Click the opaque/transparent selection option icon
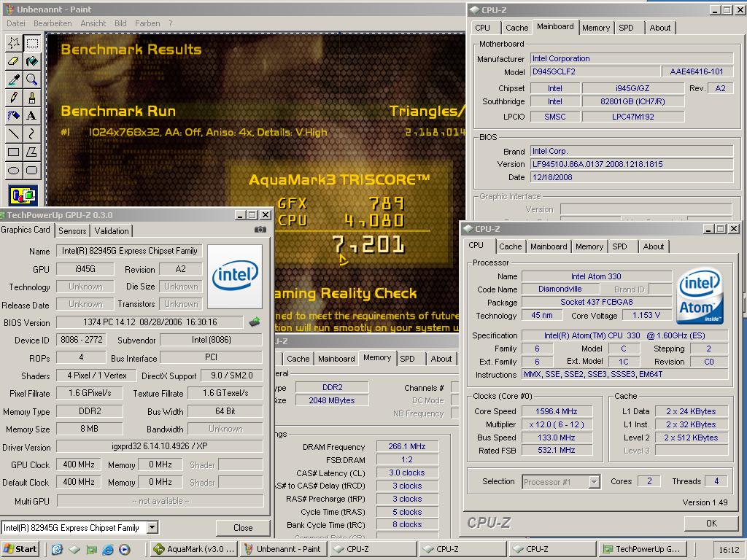This screenshot has height=560, width=747. click(23, 195)
